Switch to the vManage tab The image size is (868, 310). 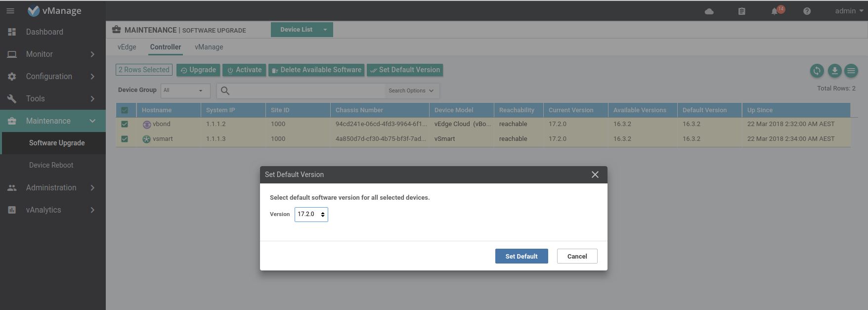(x=209, y=47)
